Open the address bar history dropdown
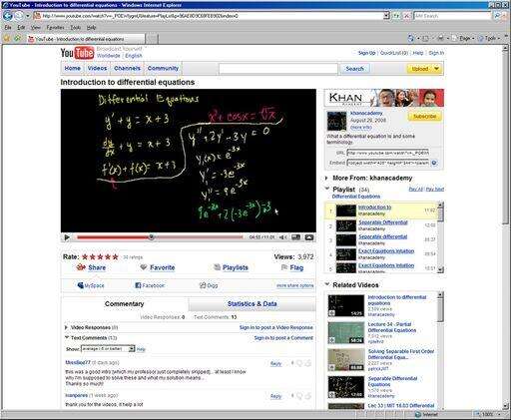Screen dimensions: 511x420 (x=386, y=16)
